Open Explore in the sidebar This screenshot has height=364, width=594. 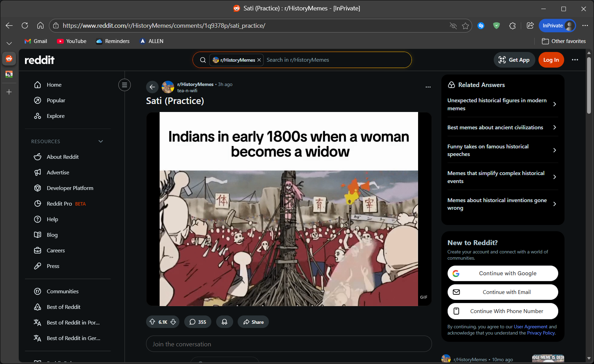click(56, 116)
